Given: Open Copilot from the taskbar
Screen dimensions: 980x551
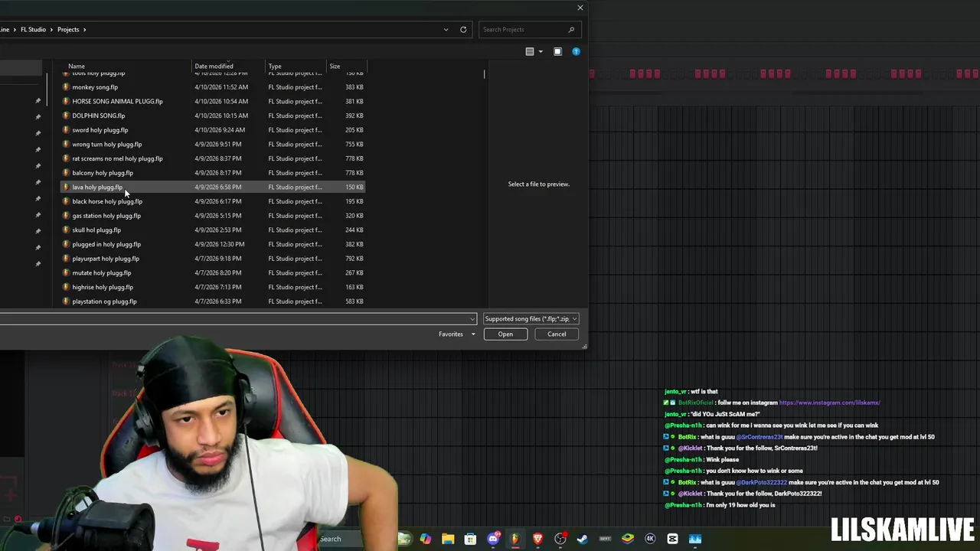Looking at the screenshot, I should pos(426,539).
